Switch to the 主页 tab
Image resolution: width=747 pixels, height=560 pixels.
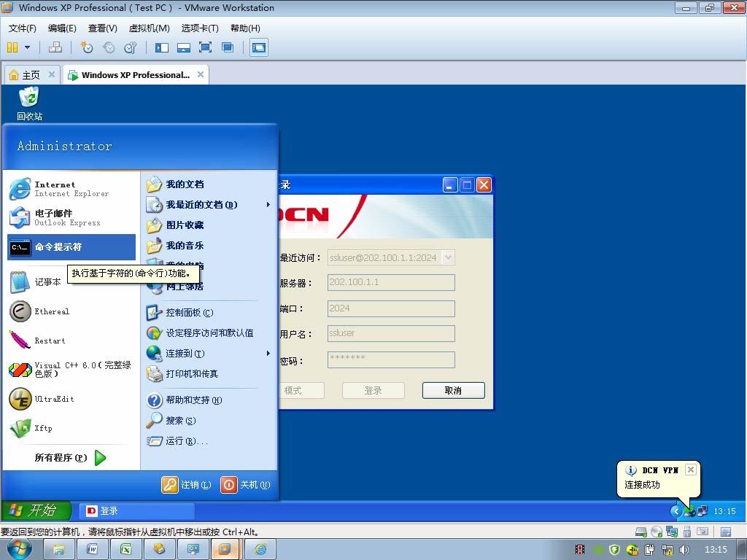pos(31,75)
